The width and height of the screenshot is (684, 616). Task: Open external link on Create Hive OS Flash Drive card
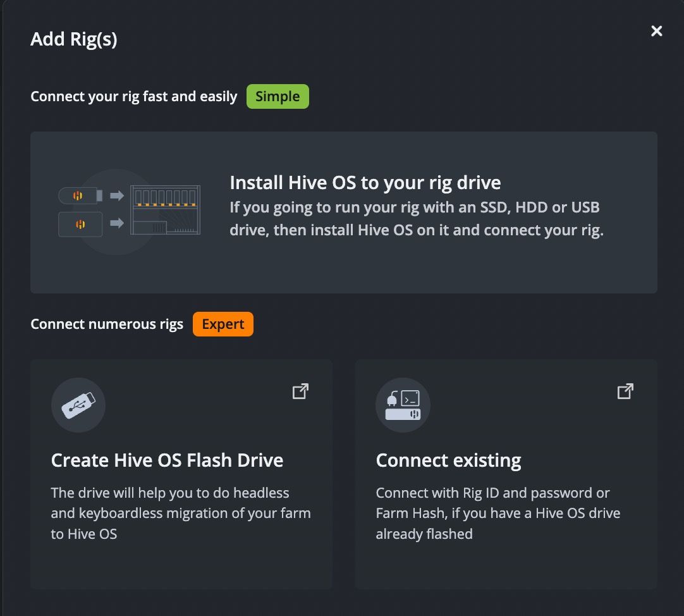(300, 391)
